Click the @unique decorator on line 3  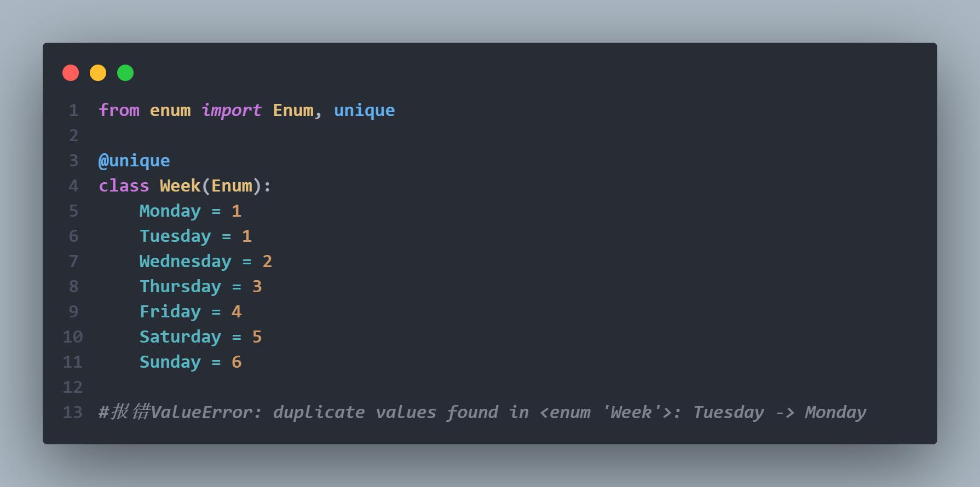point(134,161)
